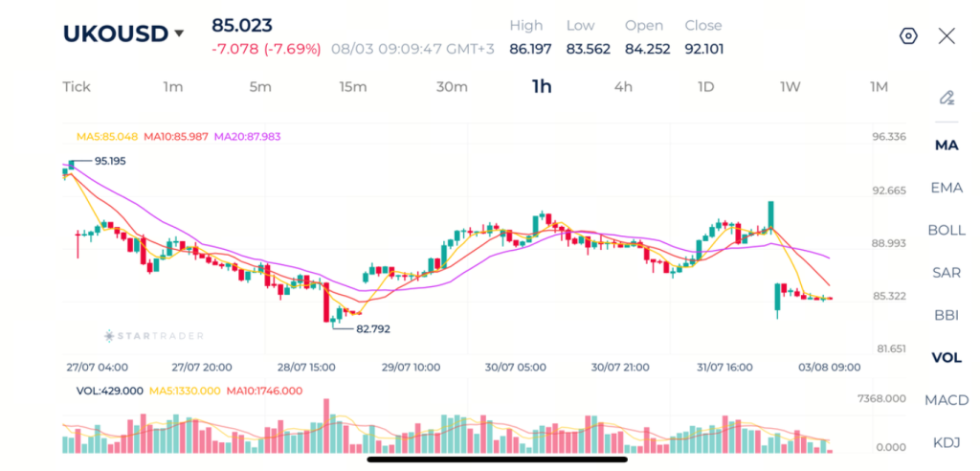Enable the BOLL indicator

(x=947, y=230)
